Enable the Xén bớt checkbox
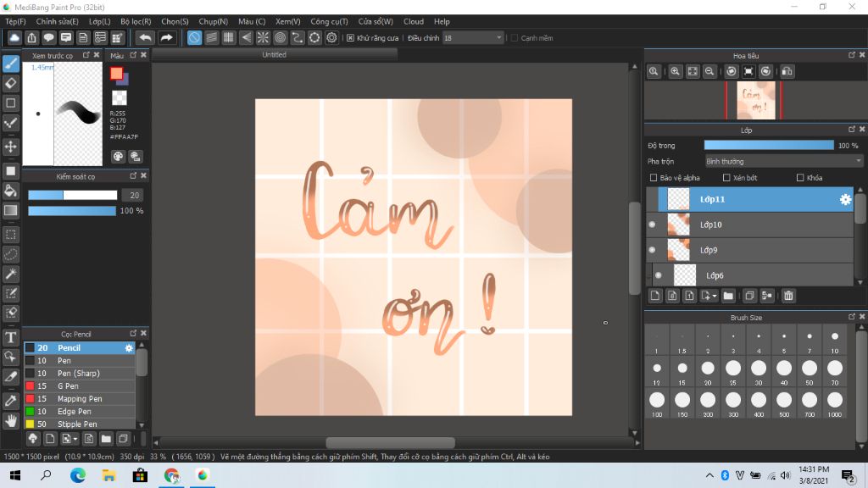Image resolution: width=868 pixels, height=488 pixels. [726, 178]
